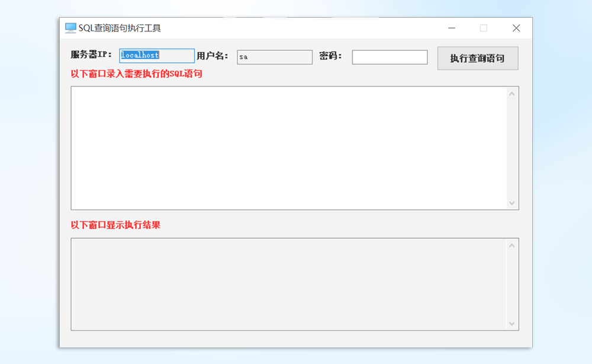Click the results box scrollbar track

click(512, 284)
